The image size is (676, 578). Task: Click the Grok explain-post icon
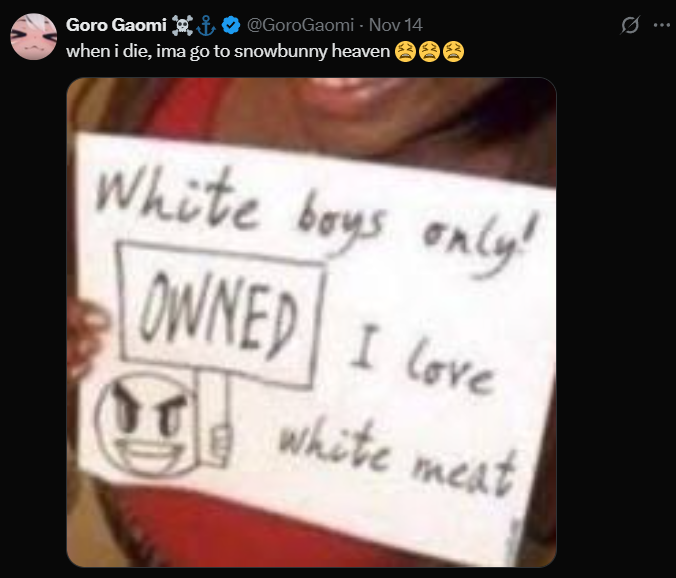pos(630,25)
